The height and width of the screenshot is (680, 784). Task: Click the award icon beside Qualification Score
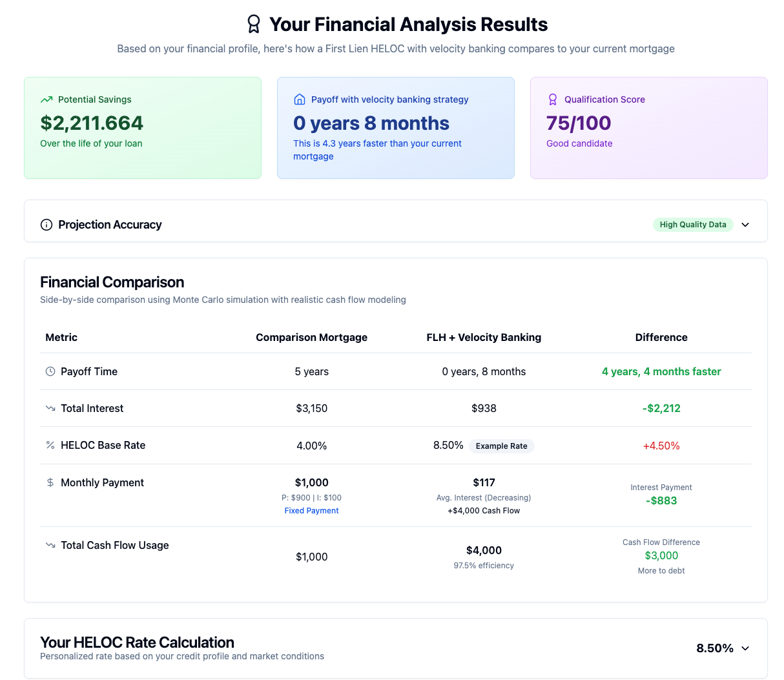point(553,99)
